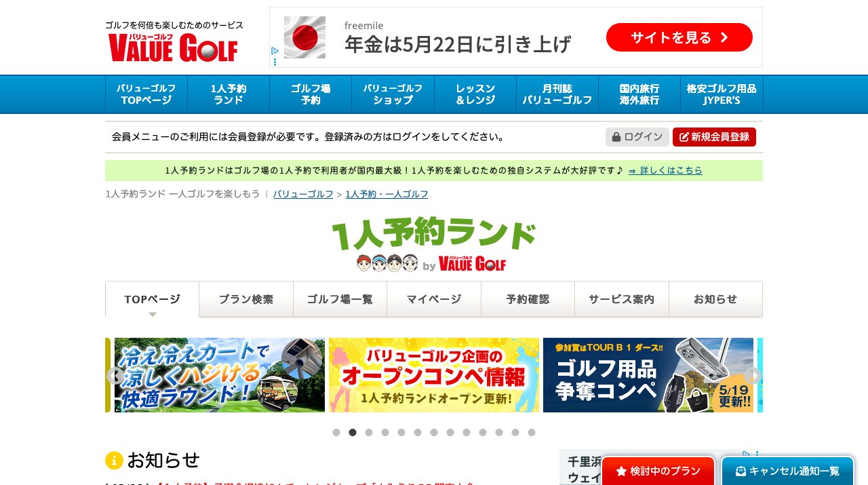Viewport: 868px width, 485px height.
Task: Open 国内旅行 海外旅行 nav item
Action: (639, 94)
